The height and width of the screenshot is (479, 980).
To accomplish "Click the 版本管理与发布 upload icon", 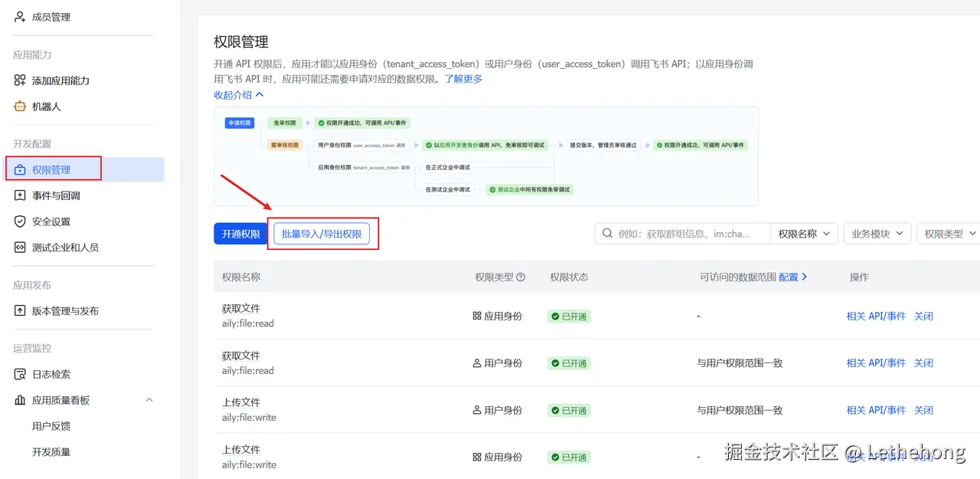I will (x=20, y=310).
